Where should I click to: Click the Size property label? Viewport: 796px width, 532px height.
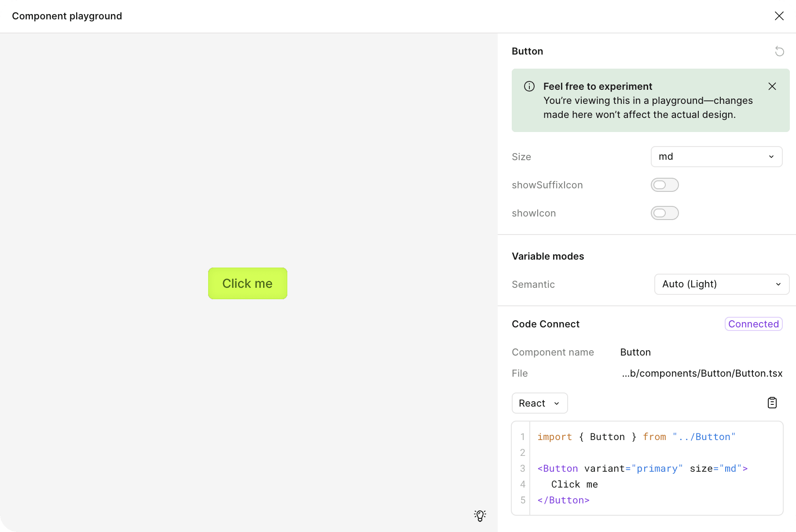tap(521, 157)
